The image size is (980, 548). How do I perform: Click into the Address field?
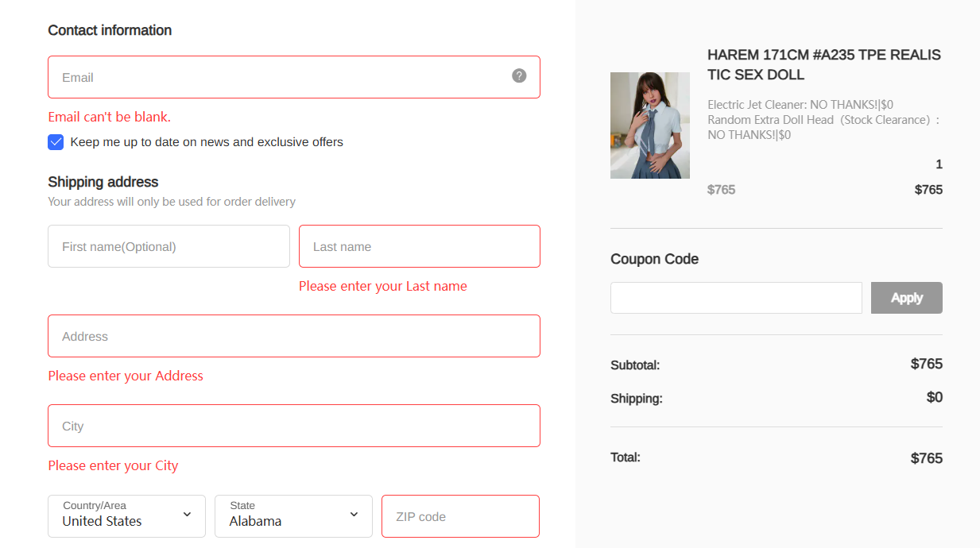(293, 336)
